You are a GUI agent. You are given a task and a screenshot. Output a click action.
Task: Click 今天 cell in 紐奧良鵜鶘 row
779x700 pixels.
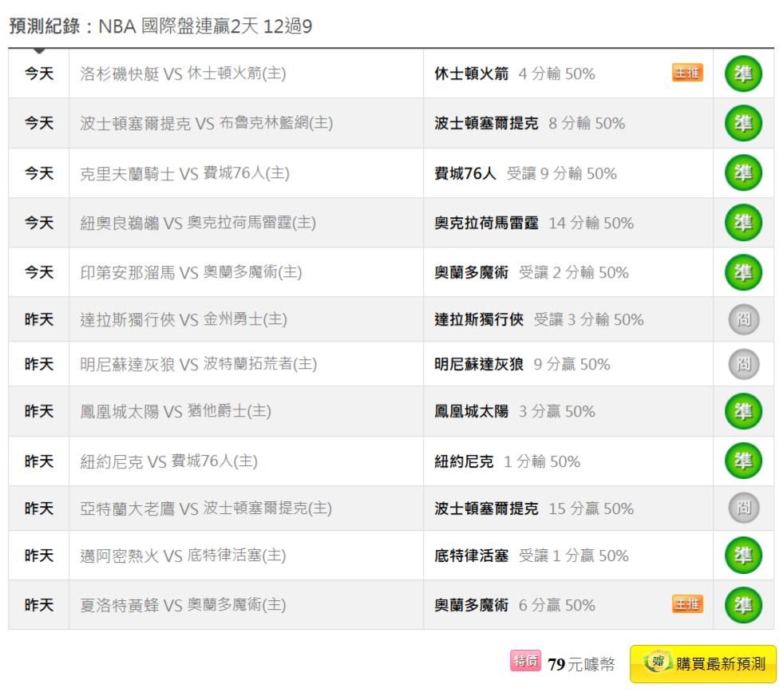pyautogui.click(x=39, y=223)
